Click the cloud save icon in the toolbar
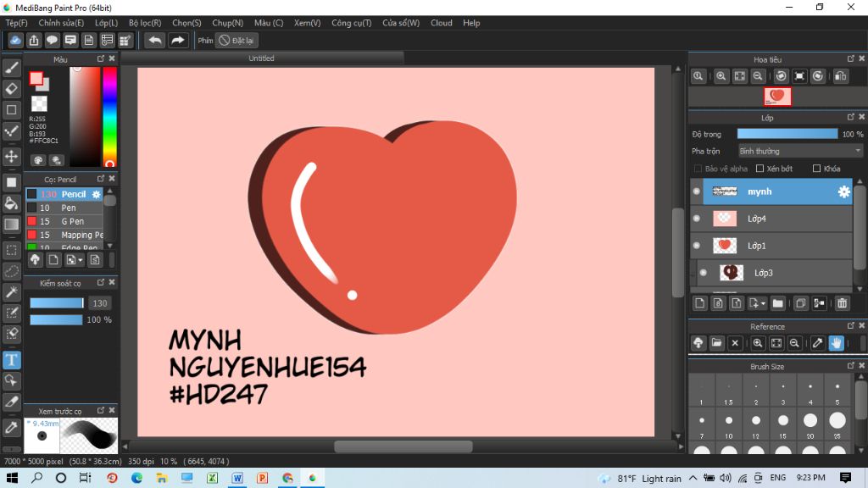This screenshot has width=868, height=488. [15, 41]
